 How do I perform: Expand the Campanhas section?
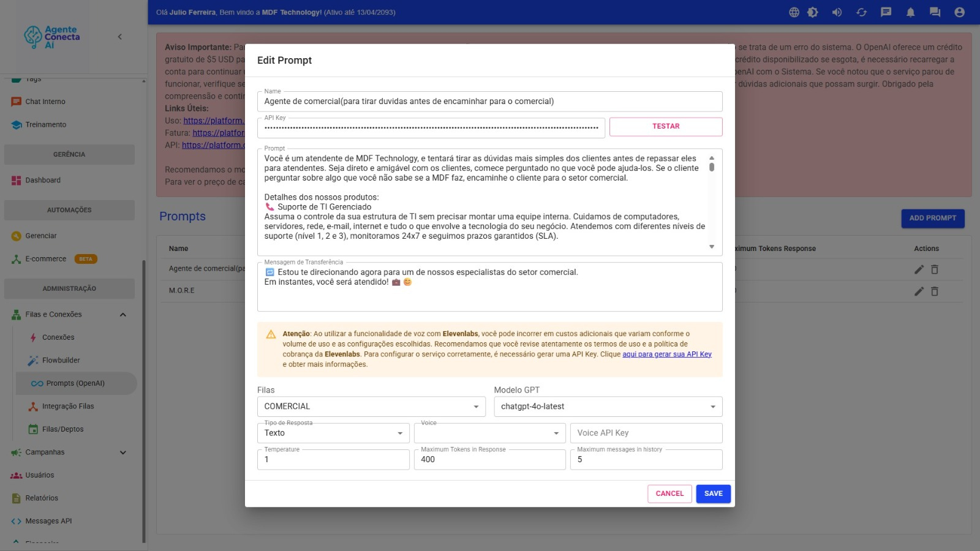123,452
